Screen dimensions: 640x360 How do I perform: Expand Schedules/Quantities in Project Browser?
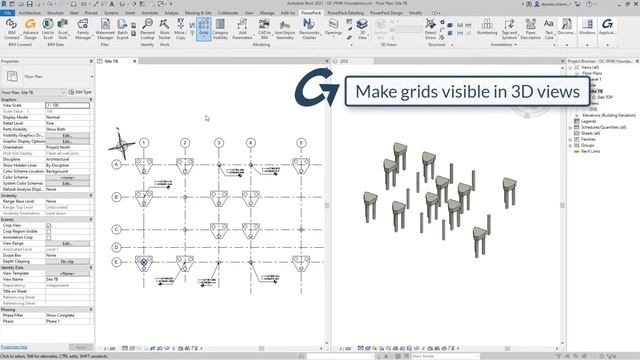click(571, 128)
